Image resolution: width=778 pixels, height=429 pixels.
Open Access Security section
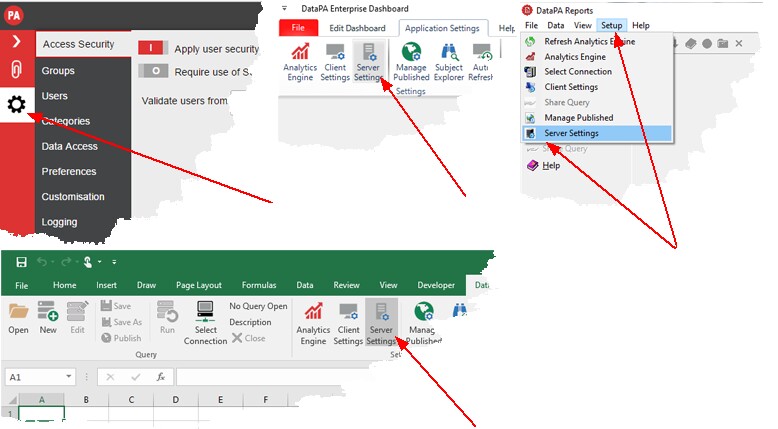[x=78, y=44]
